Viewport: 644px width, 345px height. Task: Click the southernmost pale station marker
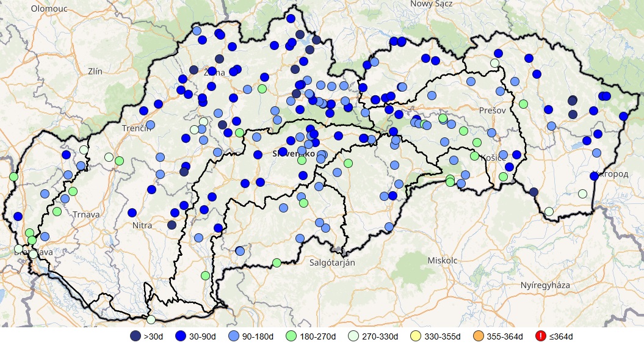coord(151,319)
